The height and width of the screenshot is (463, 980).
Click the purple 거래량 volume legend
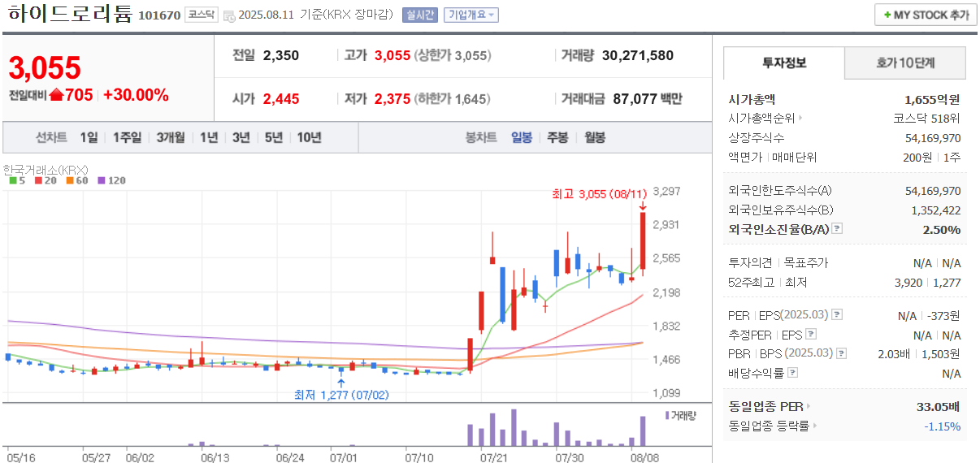pos(681,414)
